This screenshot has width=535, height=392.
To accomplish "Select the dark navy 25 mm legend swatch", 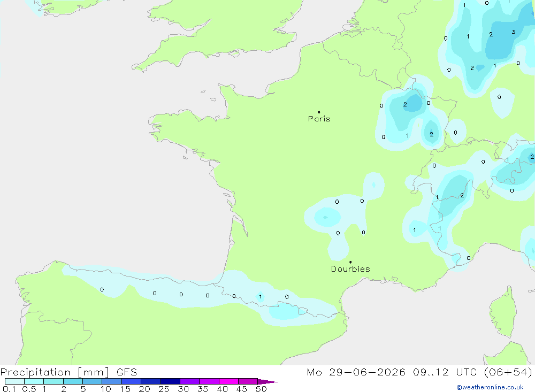I will pos(170,381).
